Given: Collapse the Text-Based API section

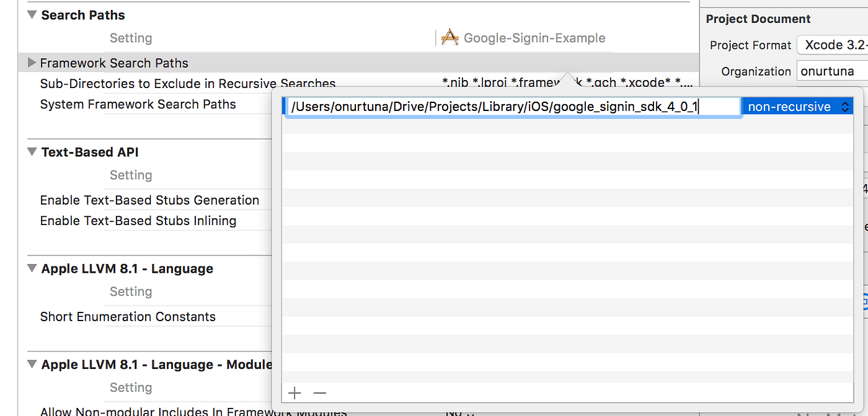Looking at the screenshot, I should 32,153.
